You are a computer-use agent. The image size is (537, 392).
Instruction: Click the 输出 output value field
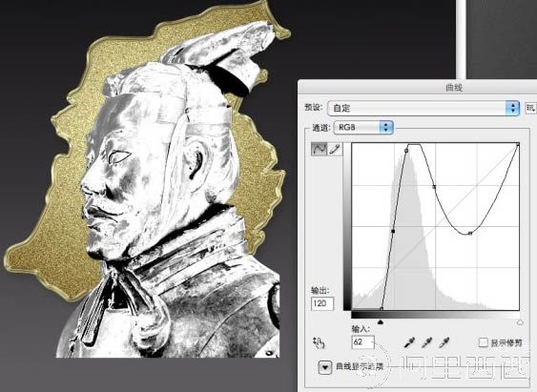(x=322, y=303)
